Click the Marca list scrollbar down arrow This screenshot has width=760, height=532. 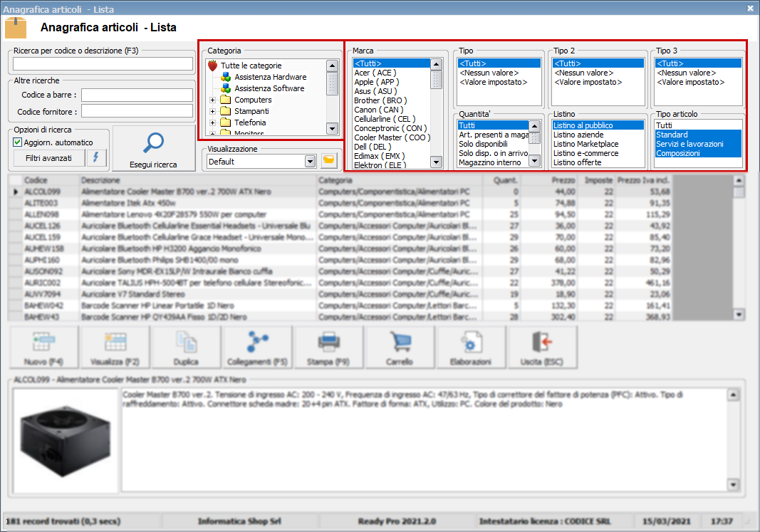point(436,162)
